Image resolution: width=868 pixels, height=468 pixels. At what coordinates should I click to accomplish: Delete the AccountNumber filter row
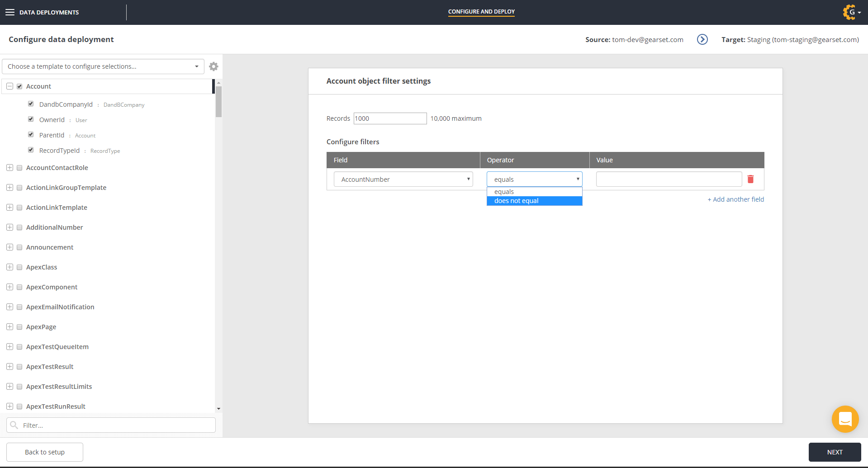pos(750,179)
